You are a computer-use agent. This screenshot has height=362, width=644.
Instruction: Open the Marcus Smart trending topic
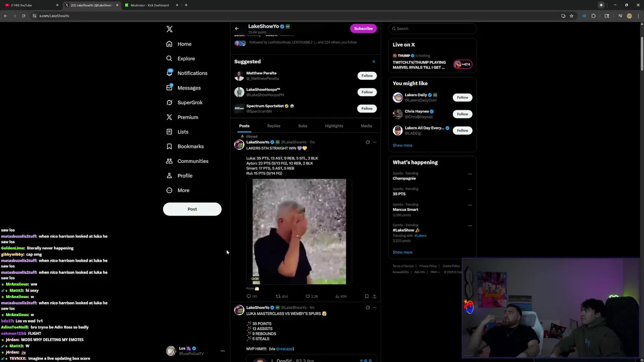(406, 209)
